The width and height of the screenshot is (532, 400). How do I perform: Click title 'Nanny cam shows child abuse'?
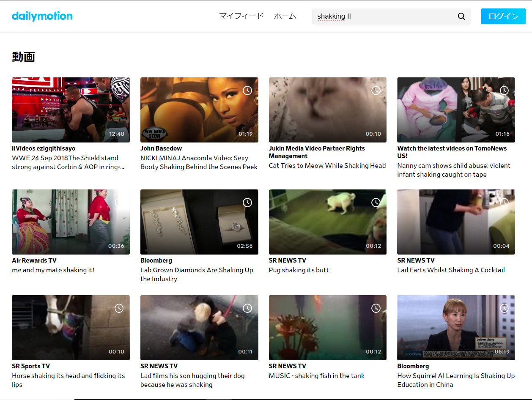454,170
